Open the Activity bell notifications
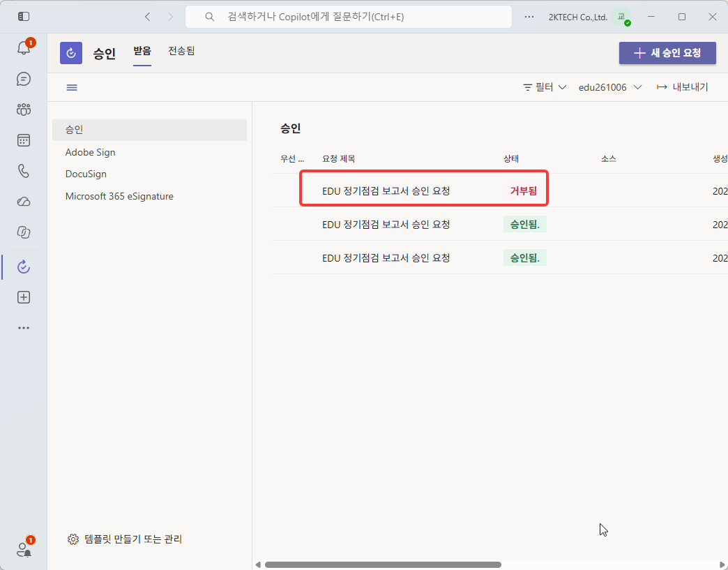The image size is (728, 570). click(x=24, y=47)
